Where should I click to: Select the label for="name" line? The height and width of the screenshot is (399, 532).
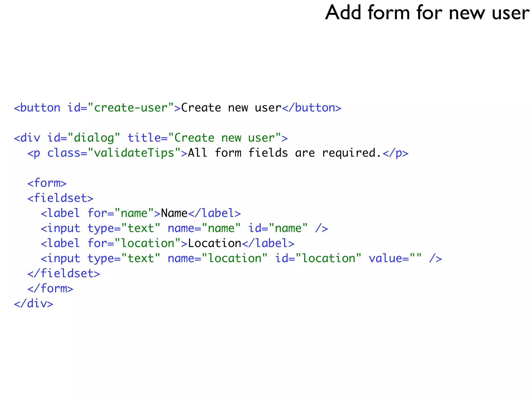[x=141, y=213]
